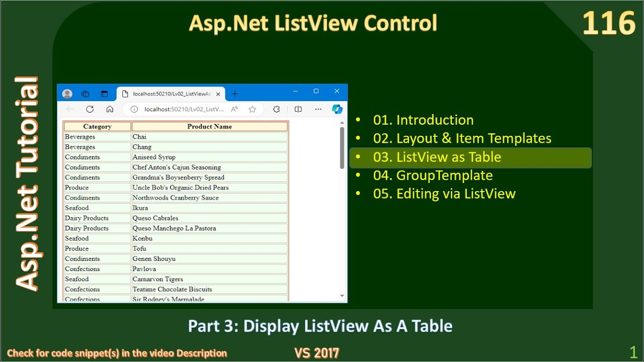Select the Carnarvon Tigers cell
This screenshot has height=362, width=644.
[x=210, y=279]
